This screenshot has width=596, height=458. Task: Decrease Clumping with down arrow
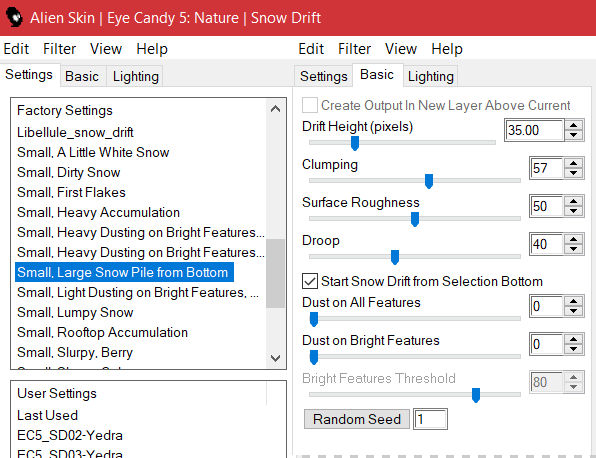click(x=574, y=173)
